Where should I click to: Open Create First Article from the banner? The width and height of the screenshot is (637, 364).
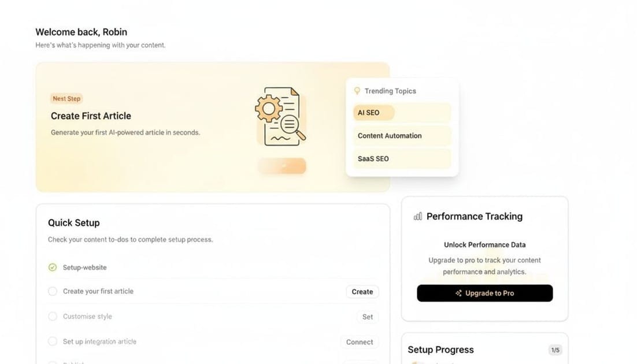tap(91, 116)
